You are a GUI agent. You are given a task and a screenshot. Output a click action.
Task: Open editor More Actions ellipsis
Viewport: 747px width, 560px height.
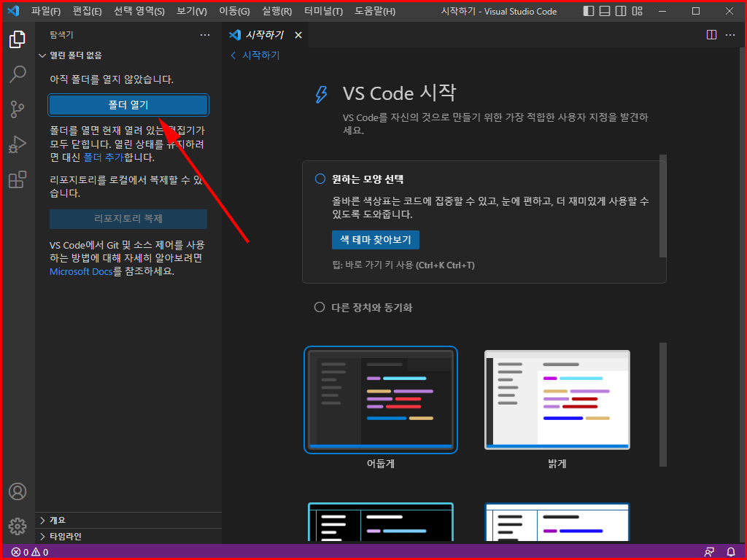tap(729, 35)
